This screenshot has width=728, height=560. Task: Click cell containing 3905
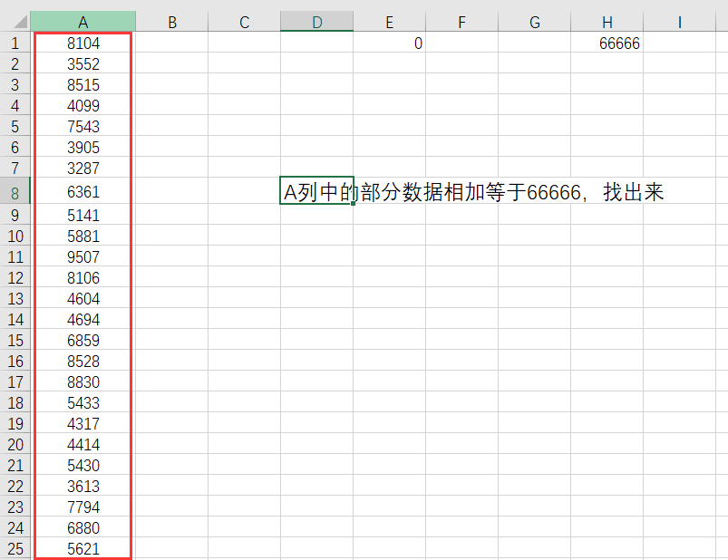click(83, 147)
